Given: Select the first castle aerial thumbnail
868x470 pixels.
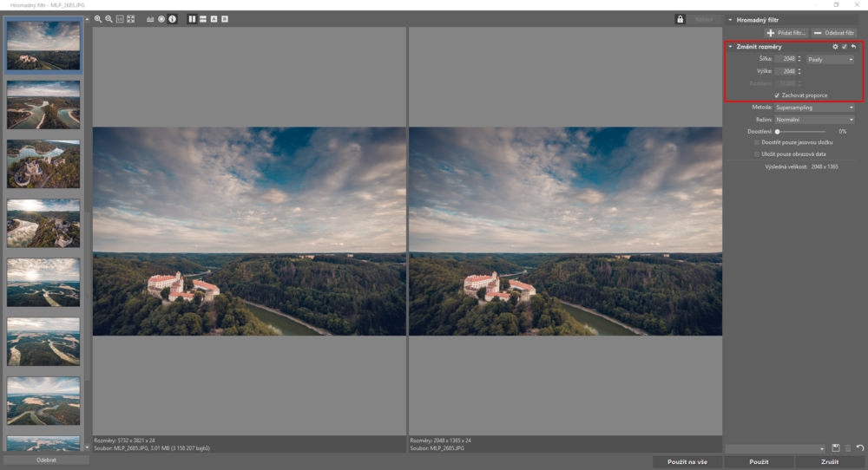Looking at the screenshot, I should [43, 45].
